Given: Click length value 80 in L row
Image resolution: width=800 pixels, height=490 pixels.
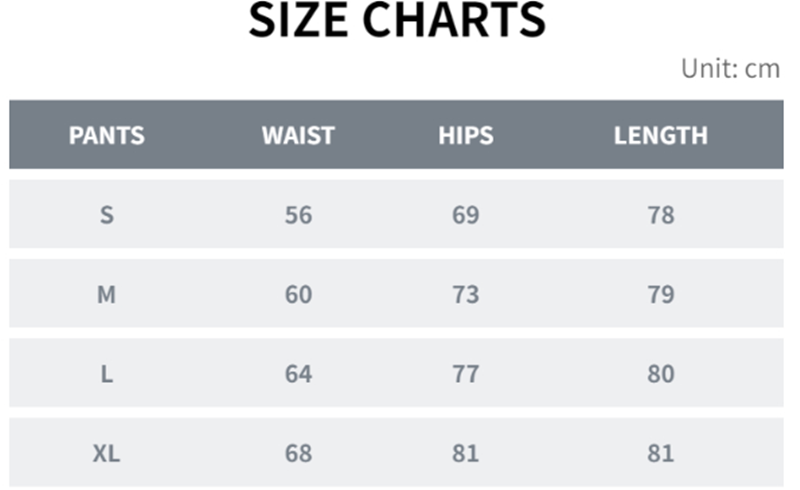Looking at the screenshot, I should tap(660, 374).
